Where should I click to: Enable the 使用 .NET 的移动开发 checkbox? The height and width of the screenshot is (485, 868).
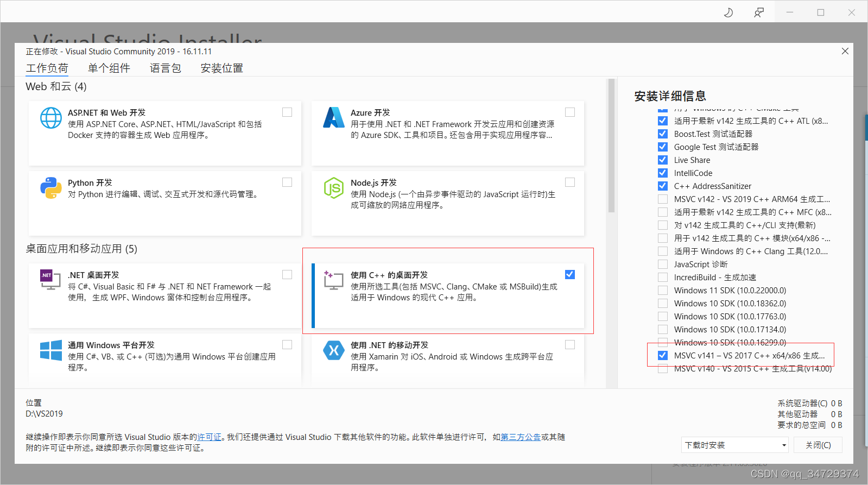[x=570, y=344]
